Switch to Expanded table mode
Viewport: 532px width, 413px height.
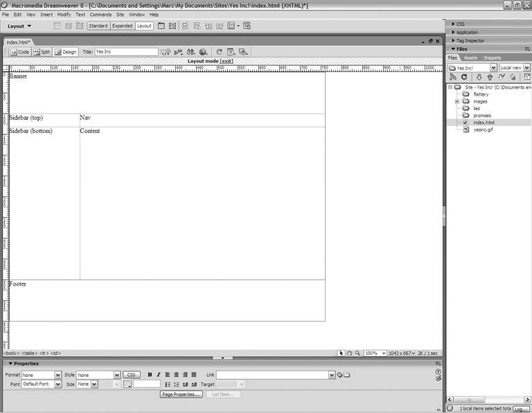point(123,26)
